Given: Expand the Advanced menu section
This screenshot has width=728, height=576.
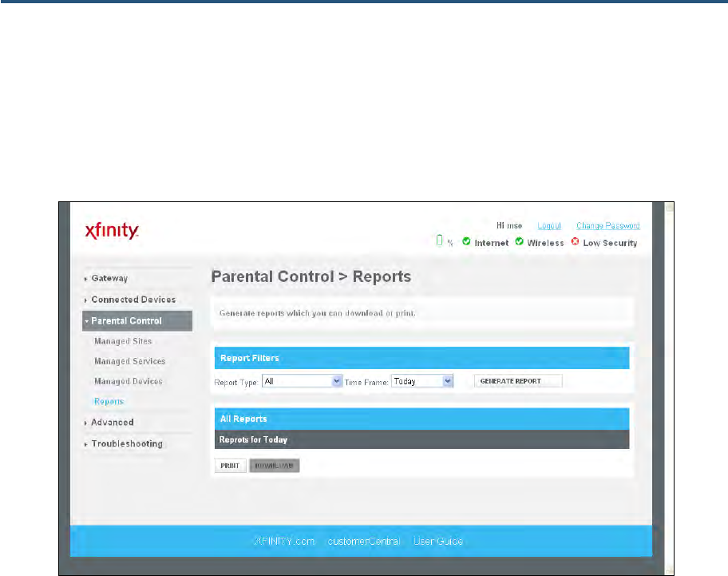Looking at the screenshot, I should [112, 423].
